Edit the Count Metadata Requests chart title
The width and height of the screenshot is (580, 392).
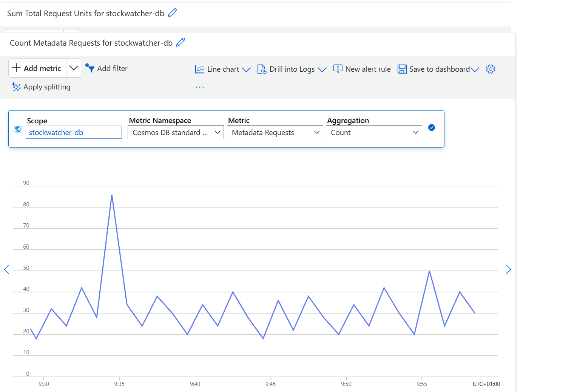click(180, 42)
